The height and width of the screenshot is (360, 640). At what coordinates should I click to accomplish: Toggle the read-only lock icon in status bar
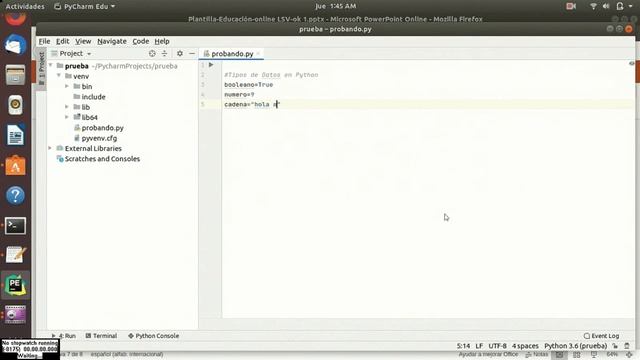coord(615,346)
